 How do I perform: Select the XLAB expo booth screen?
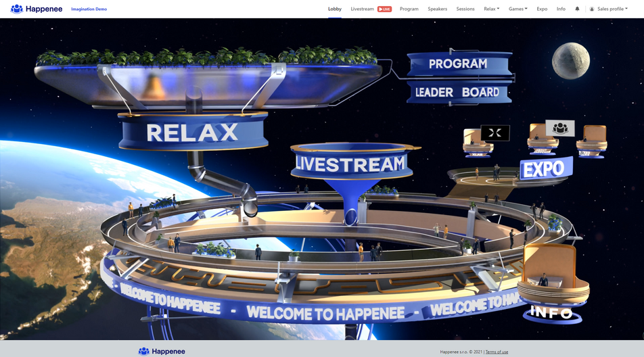[x=495, y=133]
